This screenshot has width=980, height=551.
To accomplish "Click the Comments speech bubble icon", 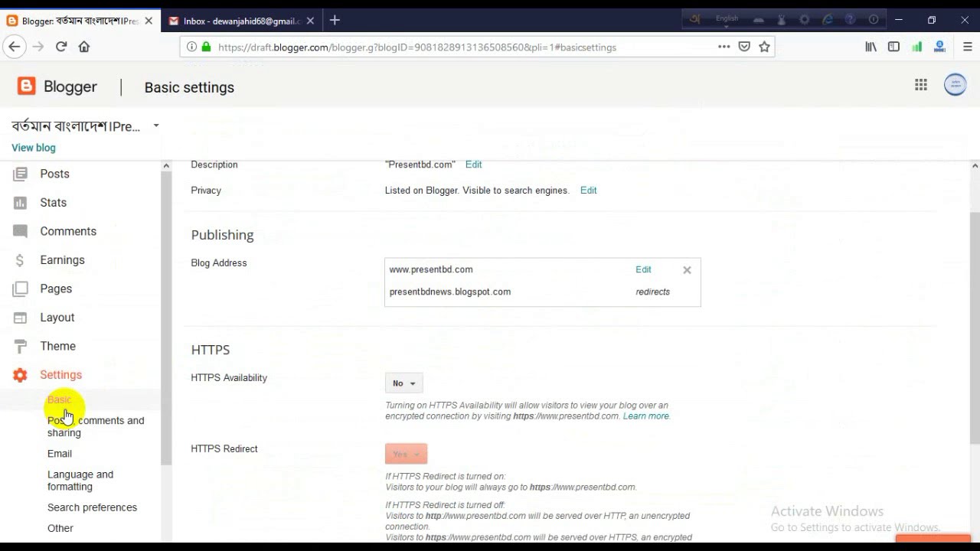I will (20, 232).
